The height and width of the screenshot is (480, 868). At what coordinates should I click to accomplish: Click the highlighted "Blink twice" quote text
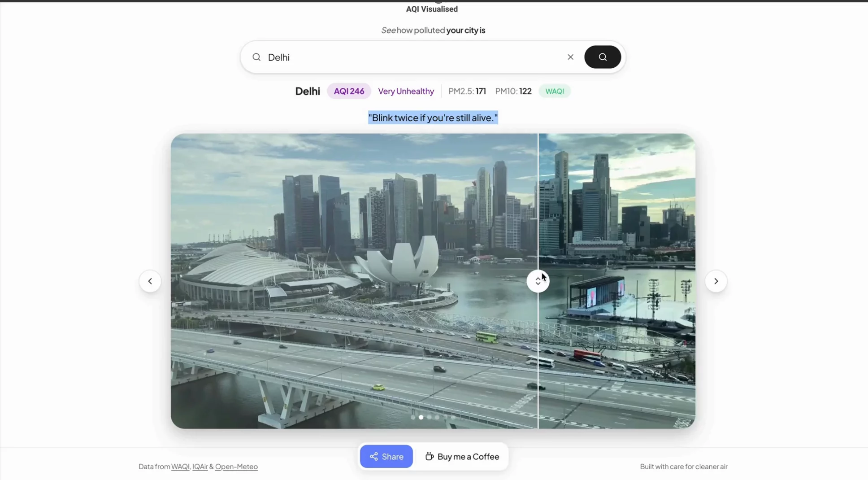(x=433, y=118)
